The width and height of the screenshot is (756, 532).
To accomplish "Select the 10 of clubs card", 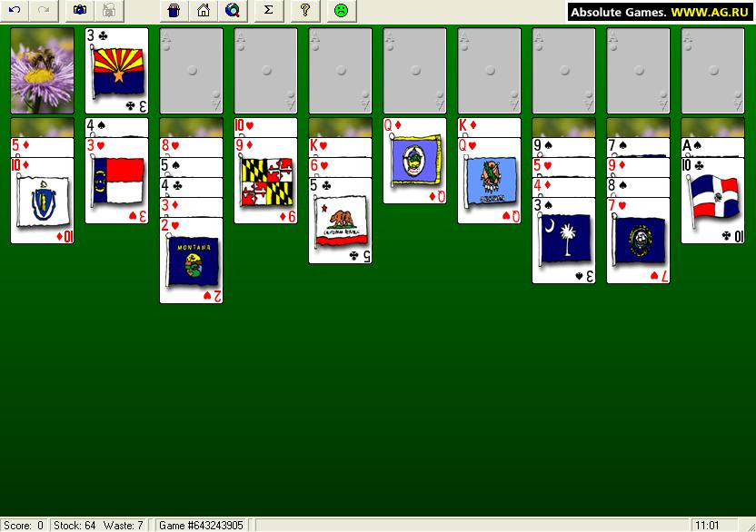I will pyautogui.click(x=712, y=201).
